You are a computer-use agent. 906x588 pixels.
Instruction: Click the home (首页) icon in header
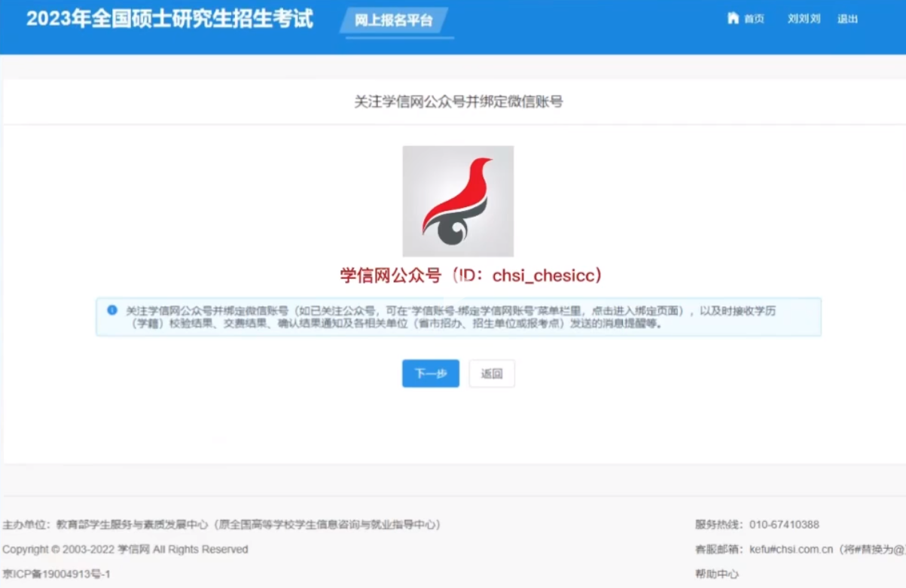tap(734, 19)
